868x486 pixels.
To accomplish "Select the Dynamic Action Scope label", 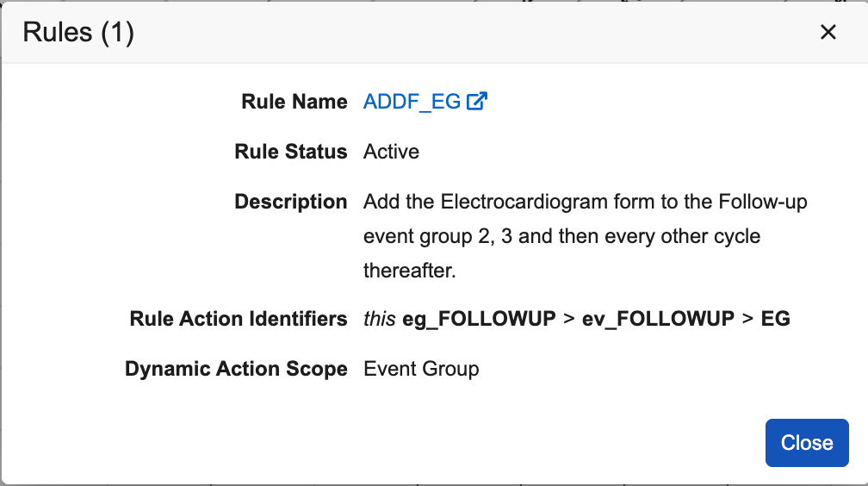I will [236, 369].
